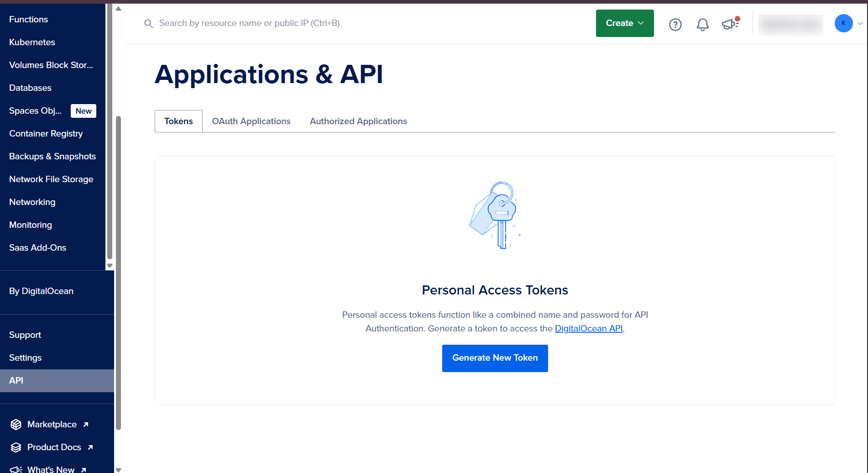This screenshot has width=868, height=473.
Task: Open Container Registry in sidebar
Action: coord(46,134)
